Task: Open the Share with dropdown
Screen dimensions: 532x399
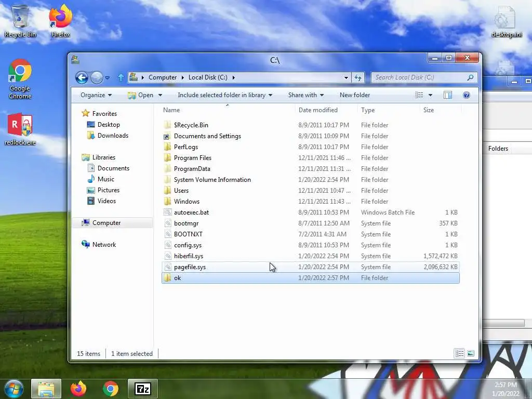Action: [306, 95]
